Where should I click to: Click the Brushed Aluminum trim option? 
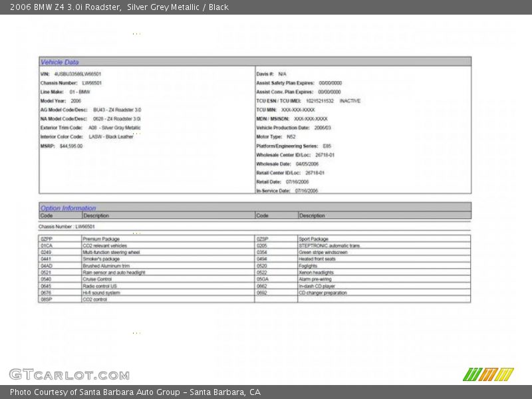tap(106, 266)
